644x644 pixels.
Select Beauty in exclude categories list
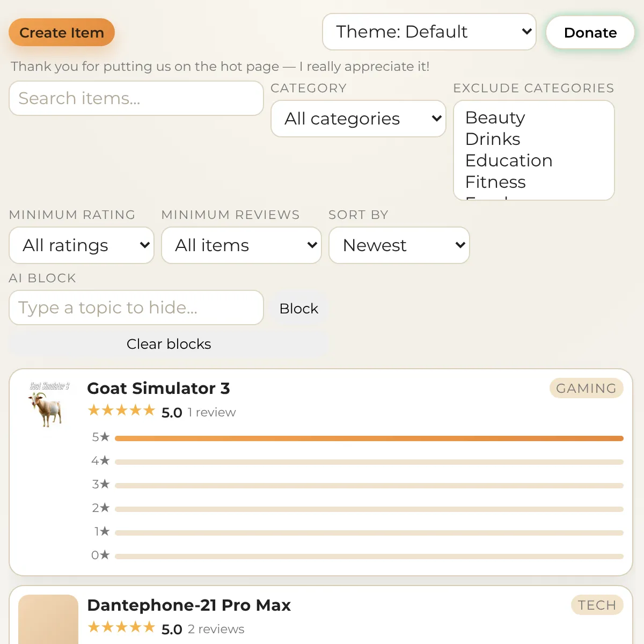[495, 118]
